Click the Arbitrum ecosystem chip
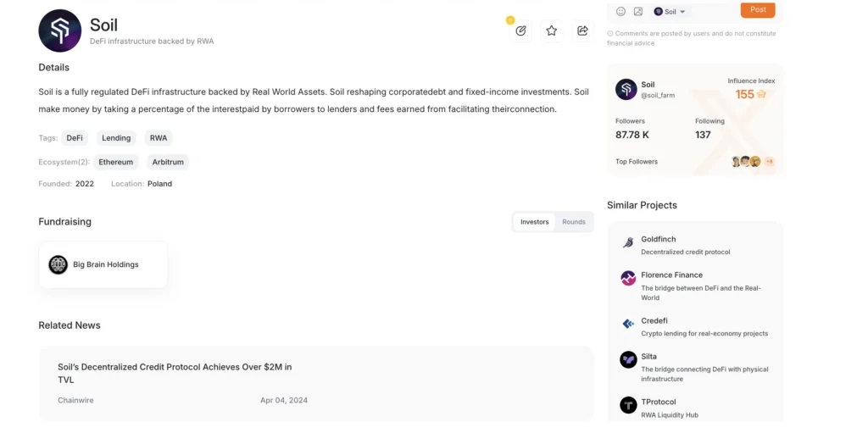This screenshot has width=868, height=433. (x=168, y=162)
